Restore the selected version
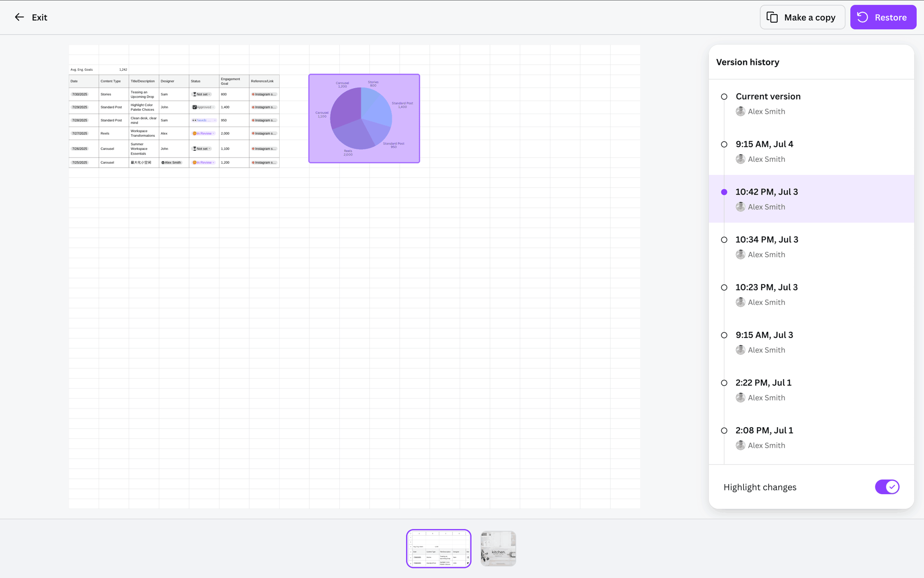Image resolution: width=924 pixels, height=578 pixels. coord(883,17)
